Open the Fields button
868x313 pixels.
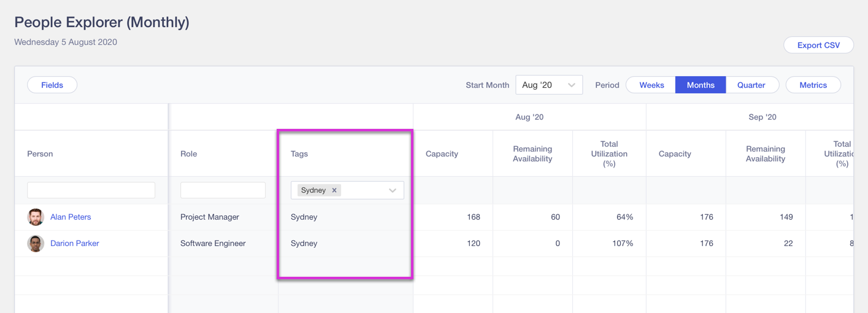[52, 85]
